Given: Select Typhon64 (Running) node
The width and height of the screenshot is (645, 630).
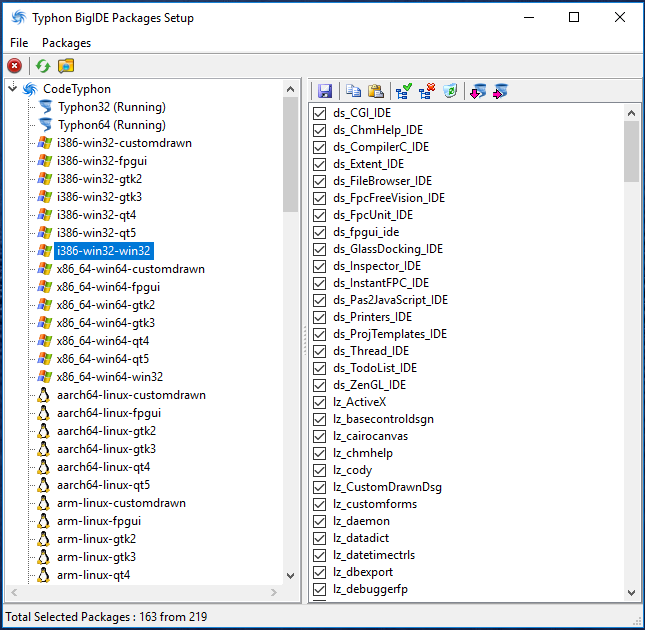Looking at the screenshot, I should click(x=111, y=125).
